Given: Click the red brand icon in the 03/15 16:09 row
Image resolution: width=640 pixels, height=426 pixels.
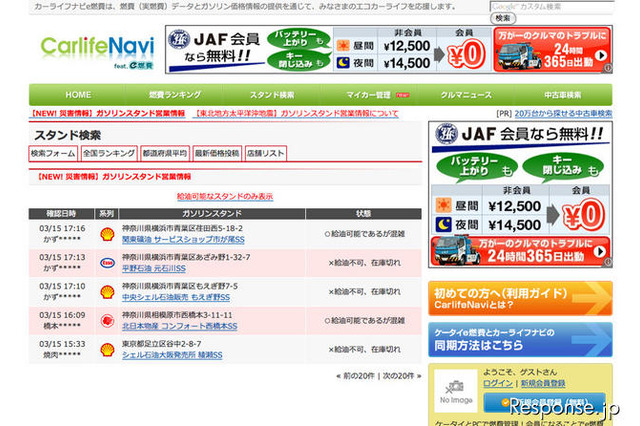Looking at the screenshot, I should [x=107, y=321].
